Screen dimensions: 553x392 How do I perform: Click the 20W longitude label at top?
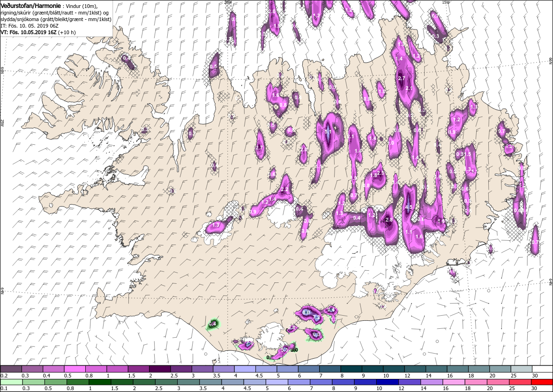228,2
